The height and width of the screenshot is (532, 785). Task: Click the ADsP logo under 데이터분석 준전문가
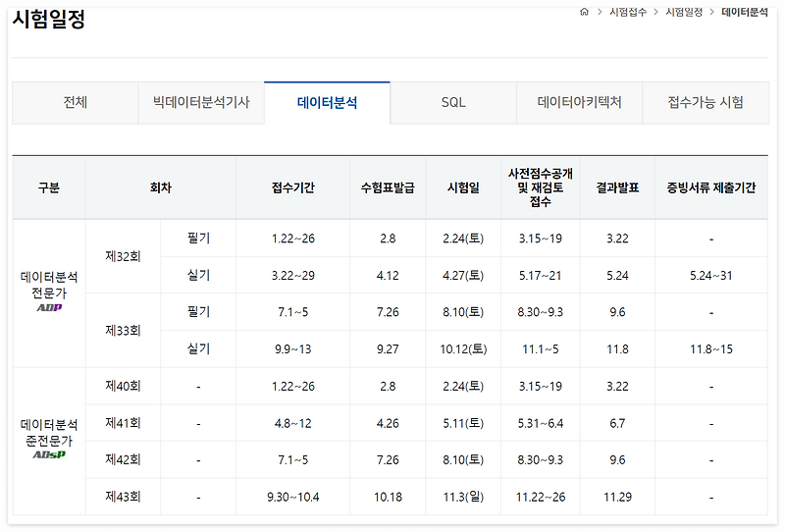click(49, 454)
